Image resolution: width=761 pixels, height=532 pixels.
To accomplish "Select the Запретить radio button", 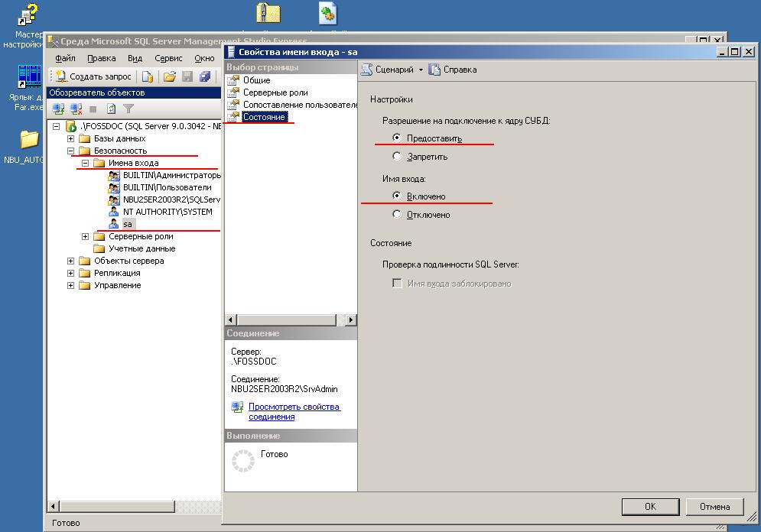I will [x=396, y=156].
